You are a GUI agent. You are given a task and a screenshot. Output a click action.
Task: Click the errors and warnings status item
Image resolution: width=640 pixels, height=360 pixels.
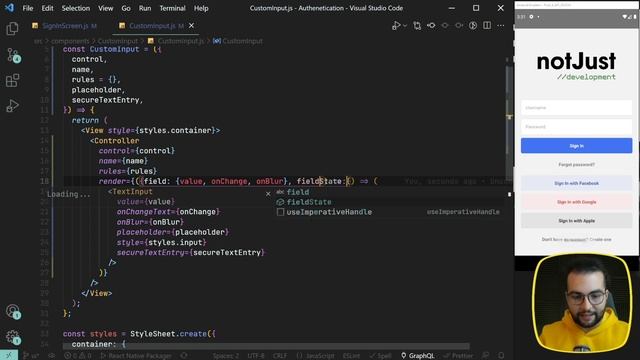78,356
